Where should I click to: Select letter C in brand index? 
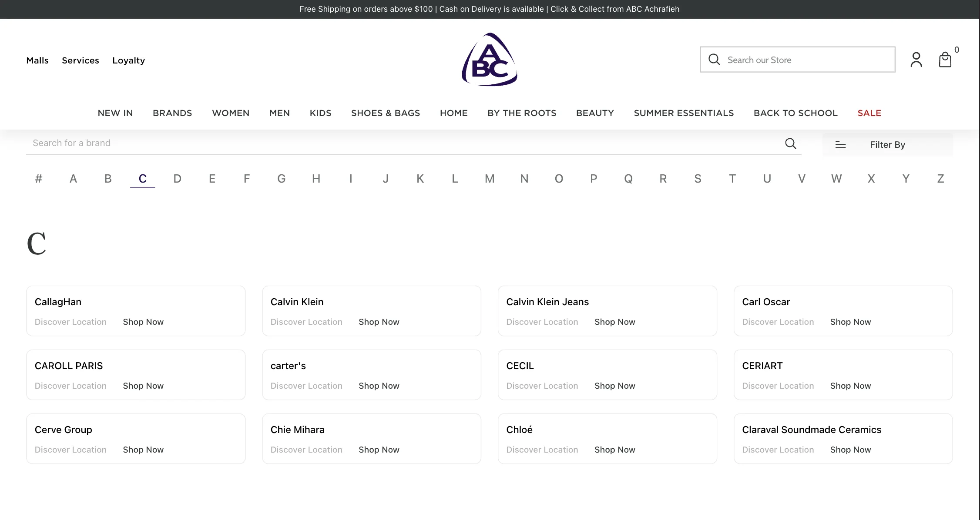[x=143, y=179]
